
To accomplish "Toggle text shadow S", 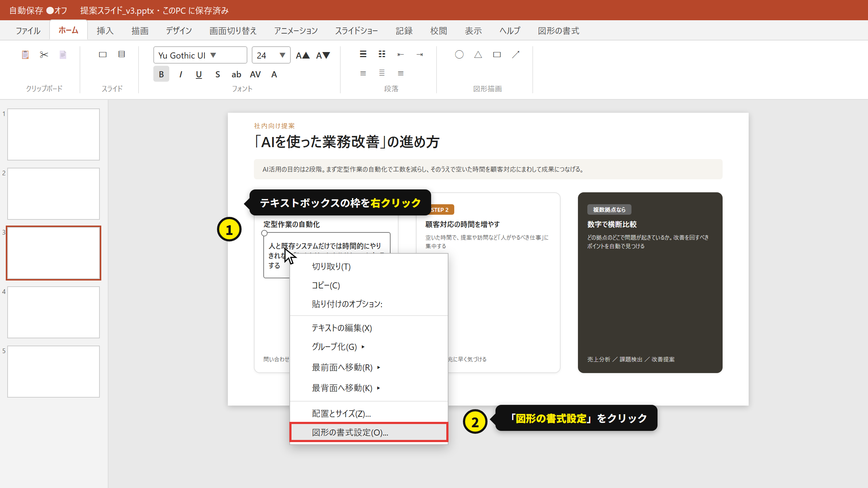I will point(218,74).
